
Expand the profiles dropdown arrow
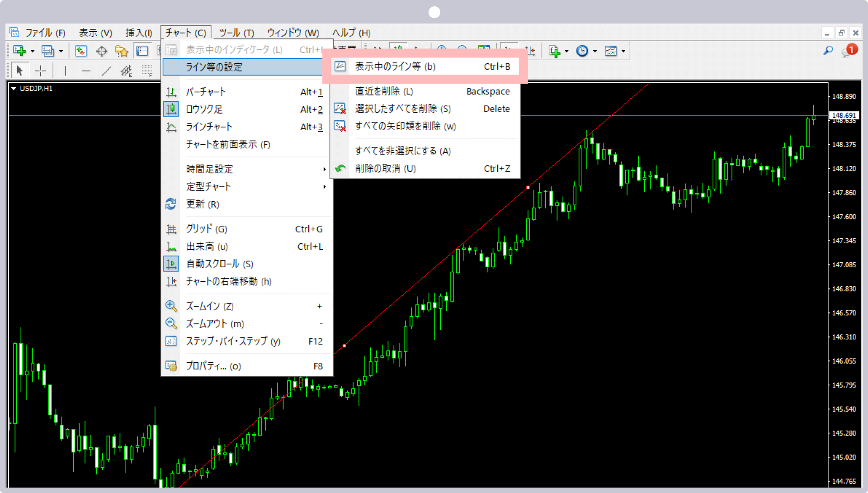click(61, 51)
